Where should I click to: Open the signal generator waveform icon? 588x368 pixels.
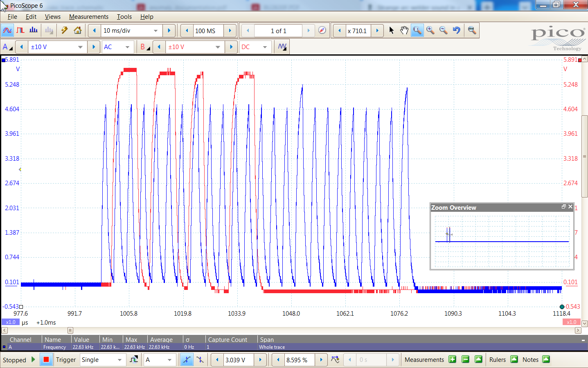282,47
